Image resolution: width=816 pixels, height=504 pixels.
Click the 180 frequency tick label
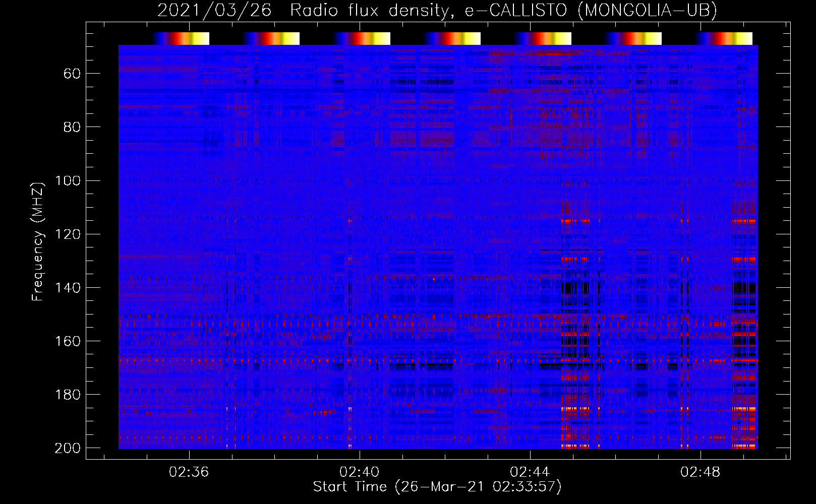pos(68,395)
